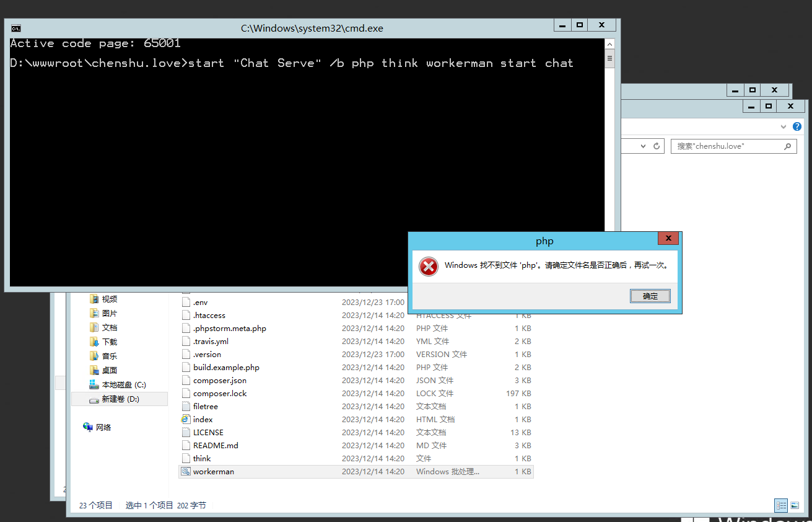The image size is (812, 522).
Task: Select the filetree text document icon
Action: click(186, 407)
